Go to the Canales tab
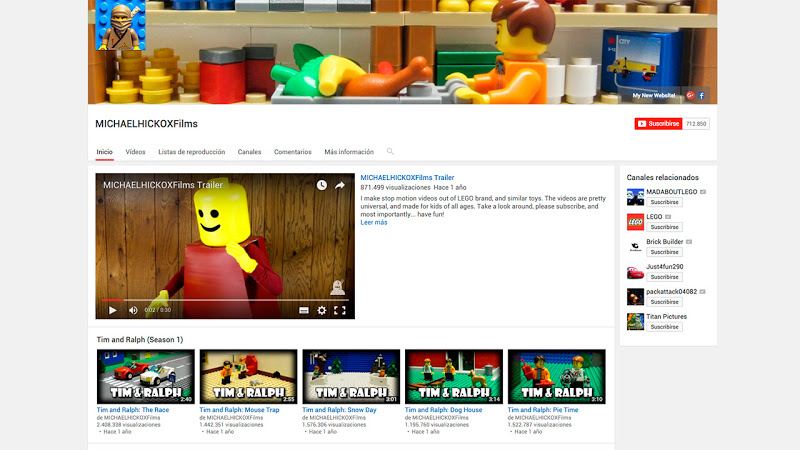Viewport: 800px width, 450px height. [x=249, y=152]
